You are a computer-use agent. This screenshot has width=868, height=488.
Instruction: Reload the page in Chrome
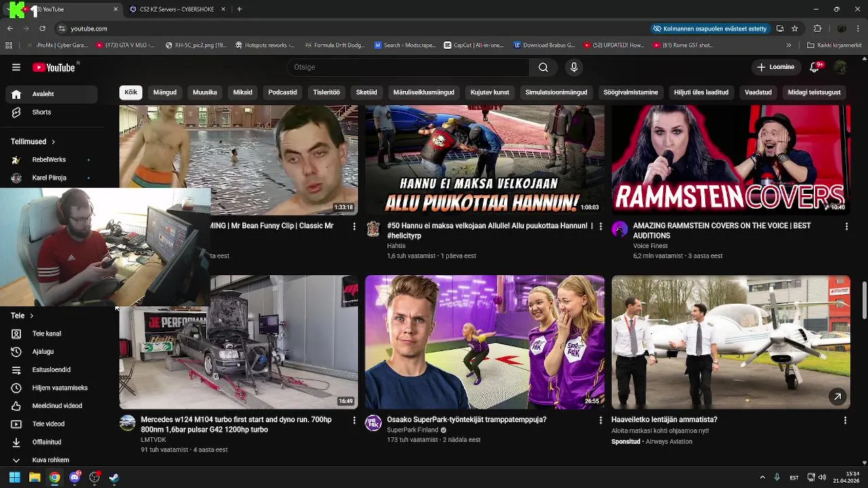pyautogui.click(x=42, y=28)
